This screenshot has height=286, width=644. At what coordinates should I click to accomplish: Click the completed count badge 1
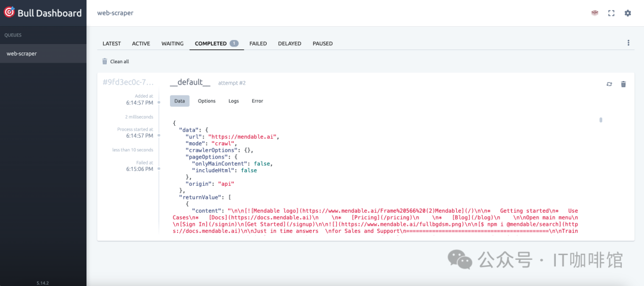[234, 43]
